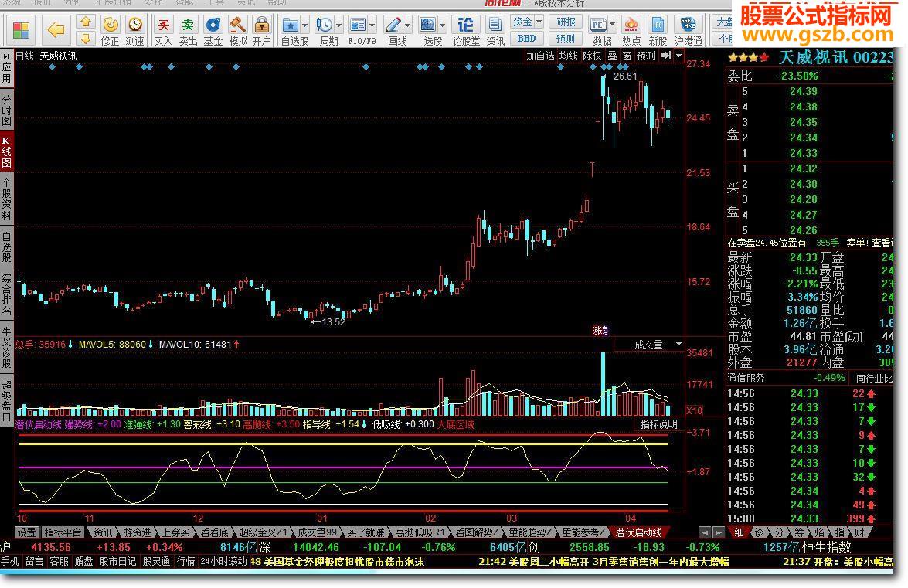The height and width of the screenshot is (588, 908).
Task: Click the yellow down arrow icon
Action: (x=86, y=39)
